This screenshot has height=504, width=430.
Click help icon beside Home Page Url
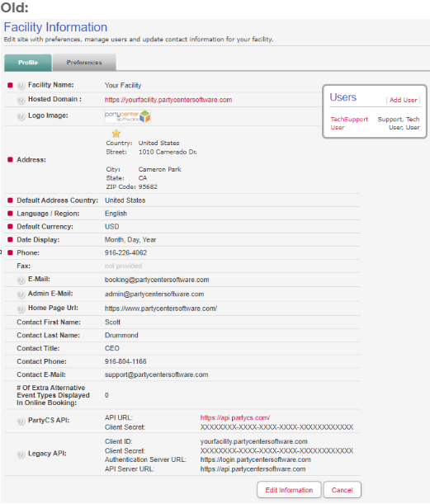(21, 309)
